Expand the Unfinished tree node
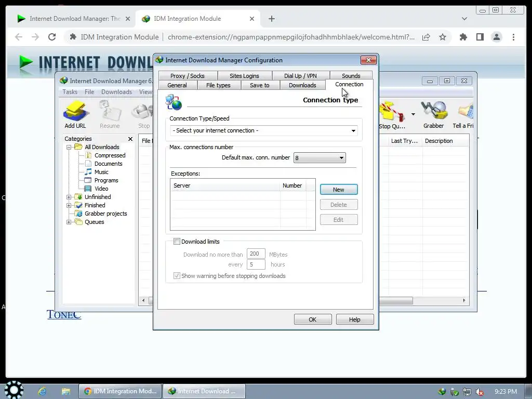 [x=69, y=197]
